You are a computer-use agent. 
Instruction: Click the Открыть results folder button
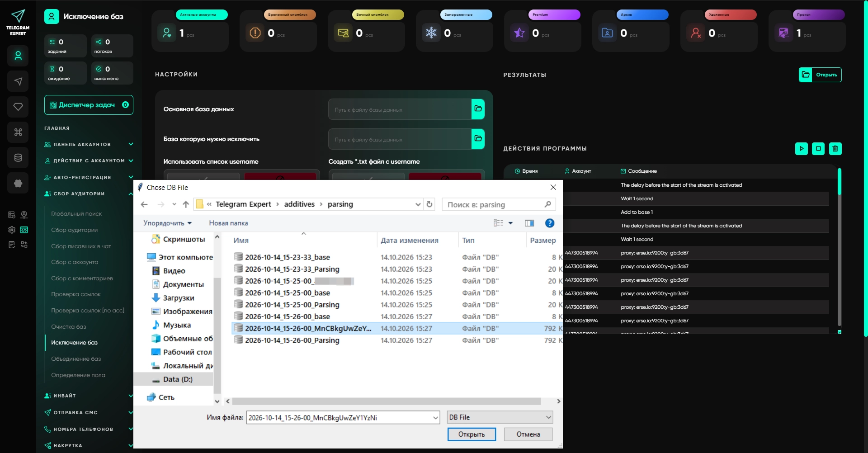pos(820,75)
